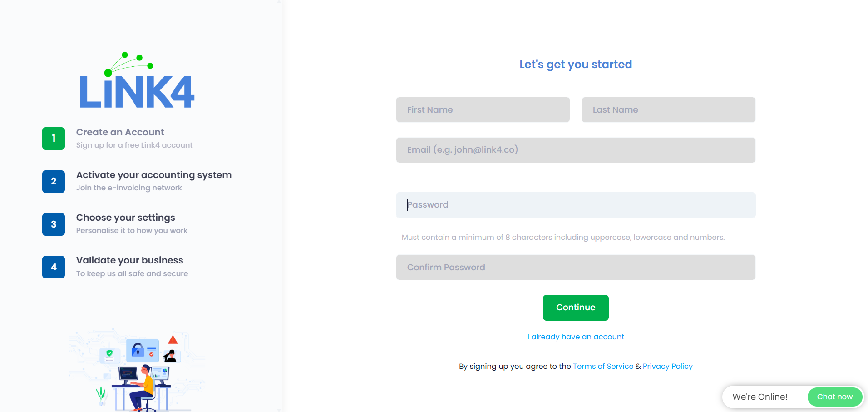Click the Link4 logo
The image size is (868, 412).
click(137, 82)
